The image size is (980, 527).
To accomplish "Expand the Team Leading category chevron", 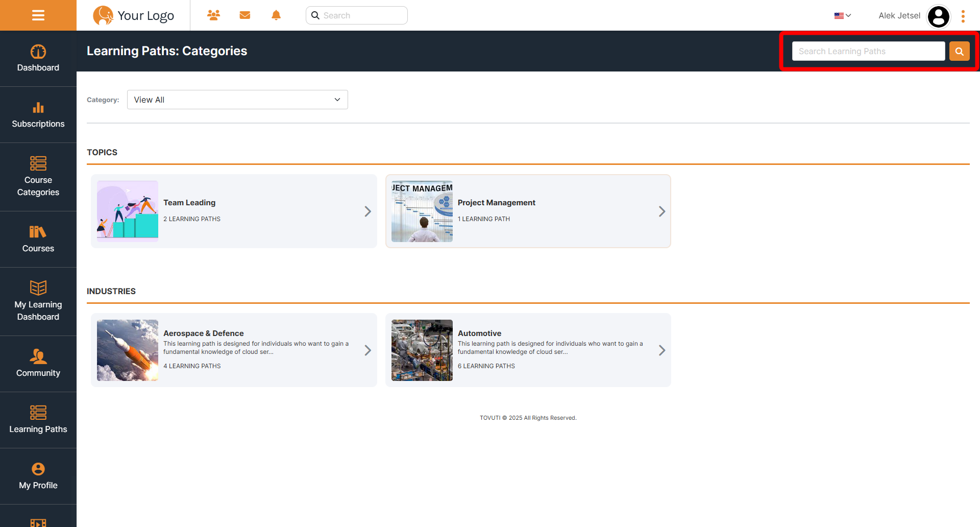I will coord(367,211).
